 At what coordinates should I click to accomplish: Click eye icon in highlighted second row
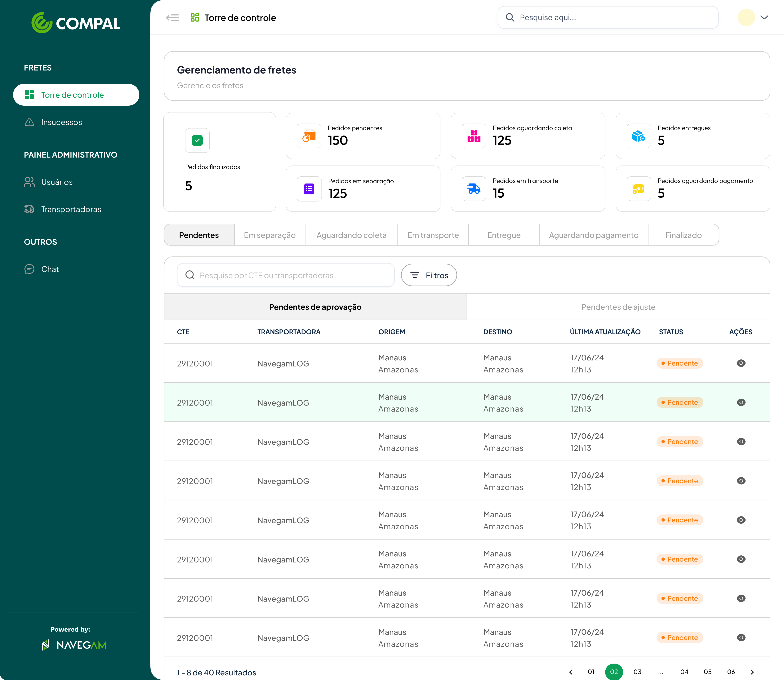pos(741,402)
